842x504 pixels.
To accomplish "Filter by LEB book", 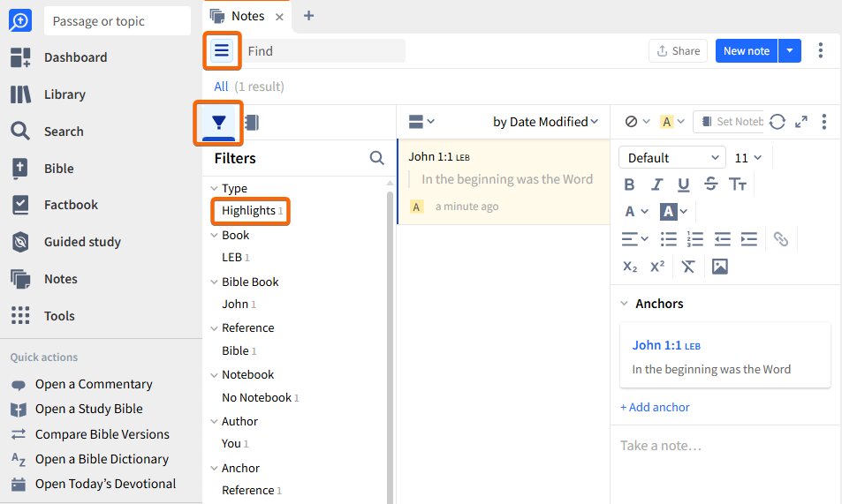I will pyautogui.click(x=235, y=258).
